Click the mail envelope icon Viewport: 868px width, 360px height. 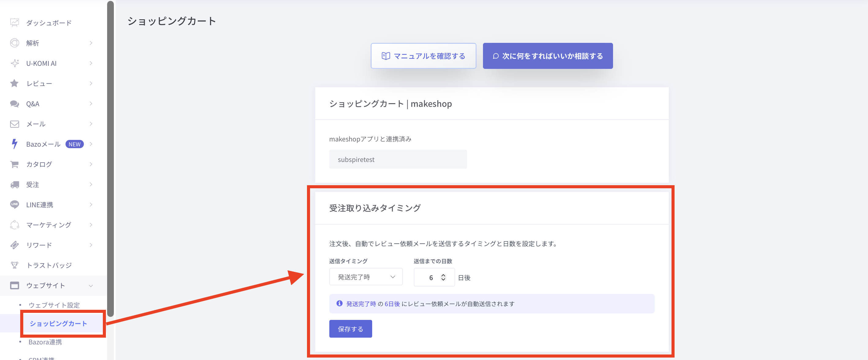pyautogui.click(x=14, y=124)
